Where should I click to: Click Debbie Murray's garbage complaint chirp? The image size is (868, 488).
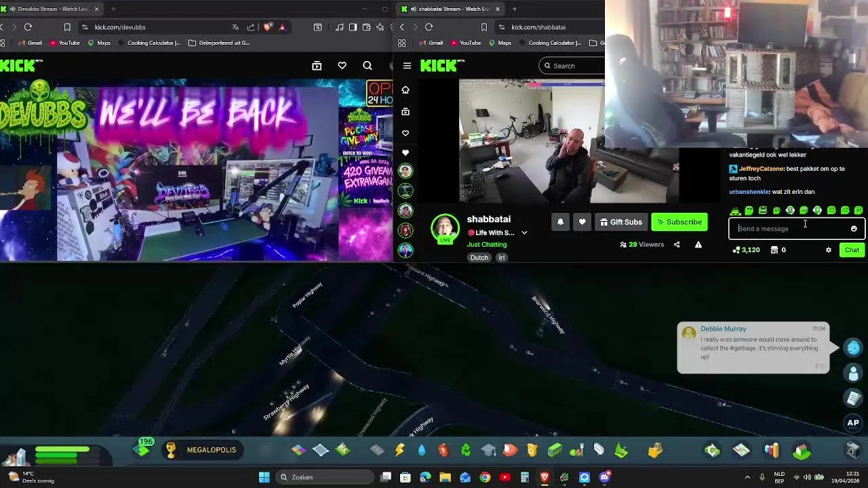(753, 348)
